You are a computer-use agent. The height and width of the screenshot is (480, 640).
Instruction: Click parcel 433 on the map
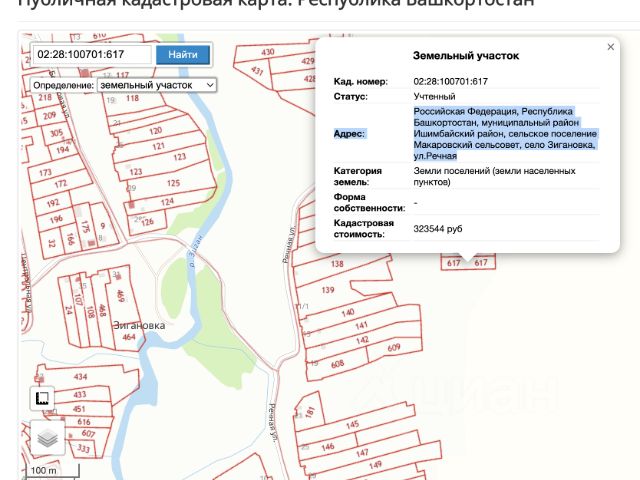click(80, 394)
